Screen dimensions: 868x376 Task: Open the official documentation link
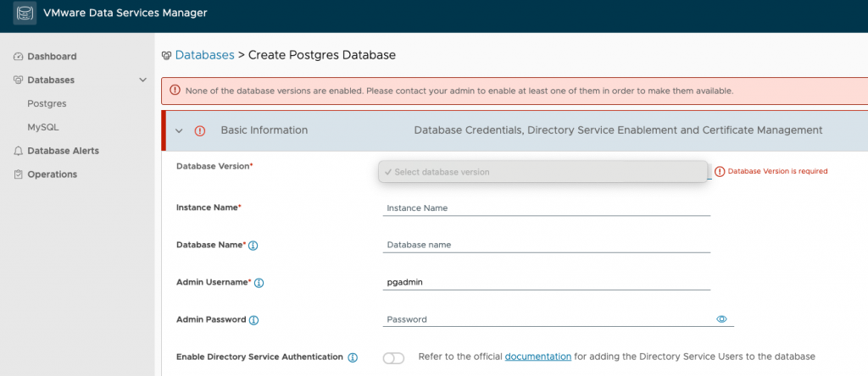(x=538, y=357)
